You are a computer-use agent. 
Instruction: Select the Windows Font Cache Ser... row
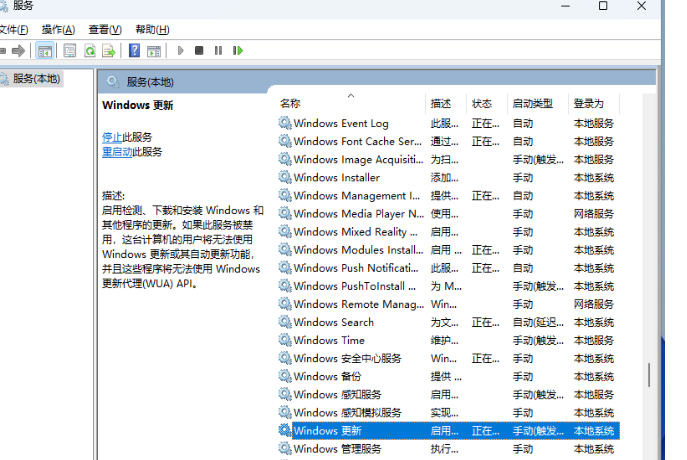(x=449, y=142)
